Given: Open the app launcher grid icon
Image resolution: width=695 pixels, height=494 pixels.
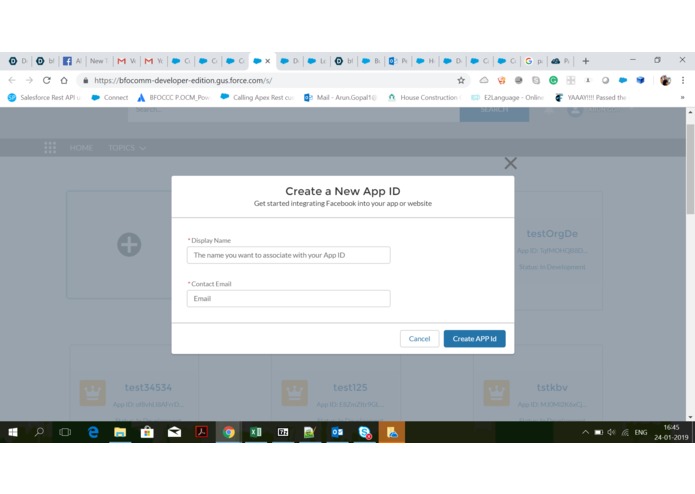Looking at the screenshot, I should (50, 148).
